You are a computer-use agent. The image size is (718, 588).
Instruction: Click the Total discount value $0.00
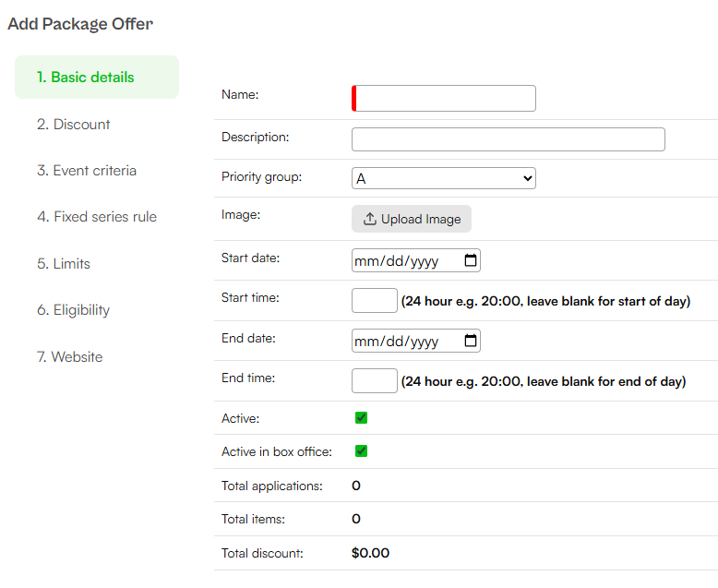(x=370, y=553)
